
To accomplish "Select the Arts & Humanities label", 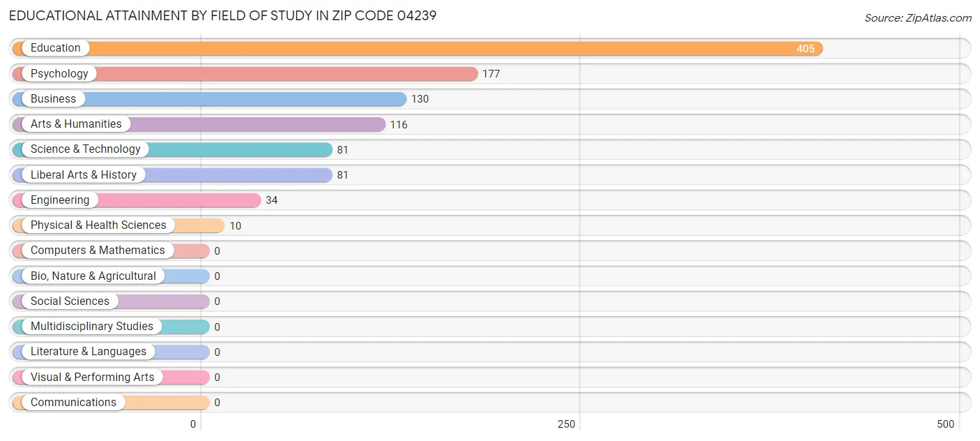I will (76, 124).
